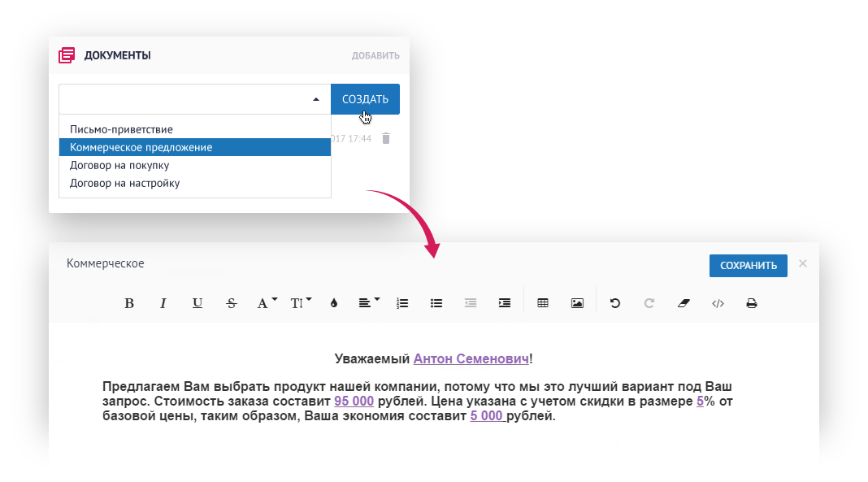This screenshot has width=868, height=482.
Task: Click the Bold formatting icon
Action: [128, 303]
